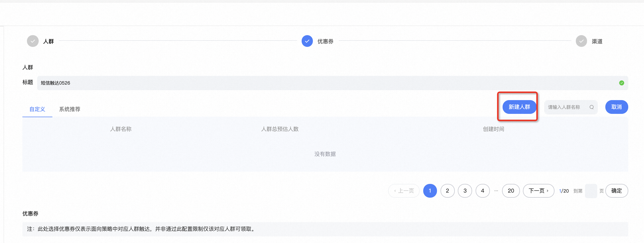Click the 人群总预估人数 column header
The width and height of the screenshot is (644, 243).
pos(280,129)
